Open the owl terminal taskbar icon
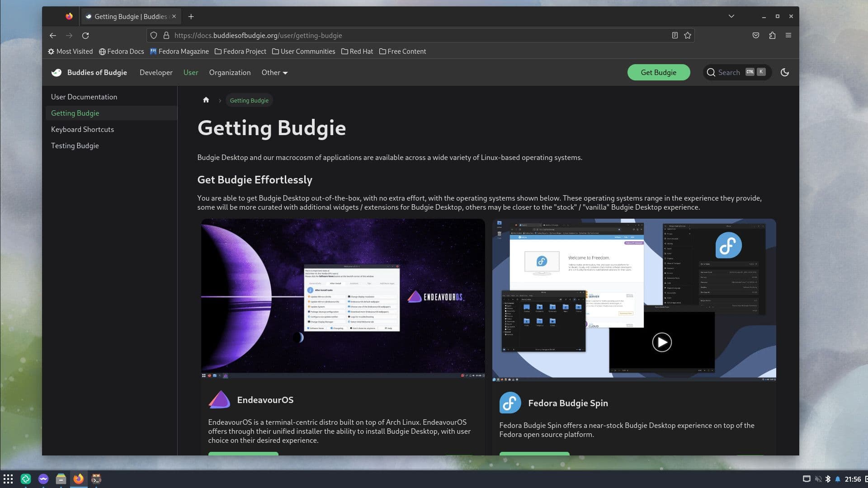The height and width of the screenshot is (488, 868). point(96,479)
